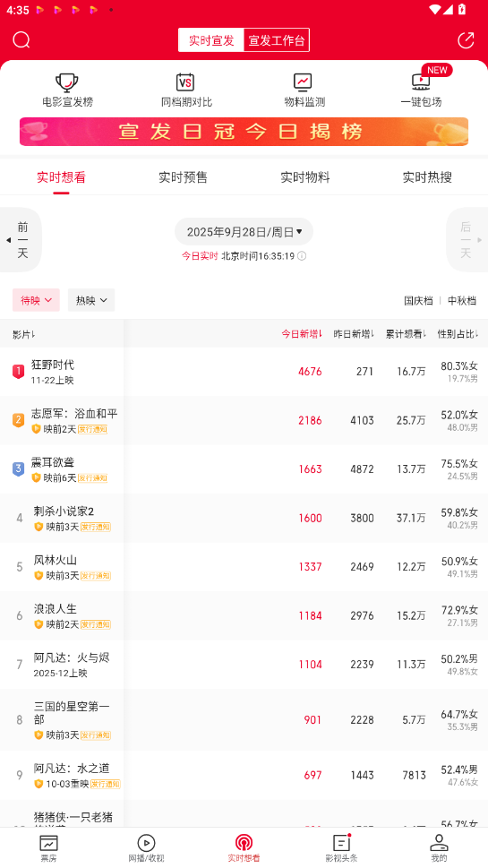Open the 电影宣发榜 trophy icon
Screen dimensions: 488x868
(67, 82)
